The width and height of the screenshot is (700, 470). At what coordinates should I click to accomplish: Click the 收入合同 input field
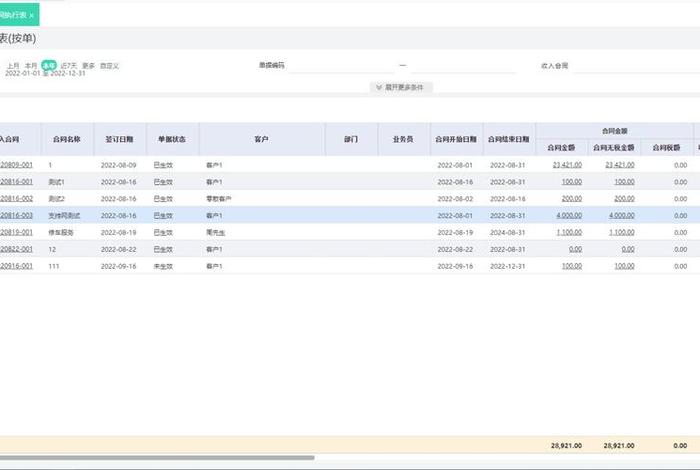(x=630, y=66)
